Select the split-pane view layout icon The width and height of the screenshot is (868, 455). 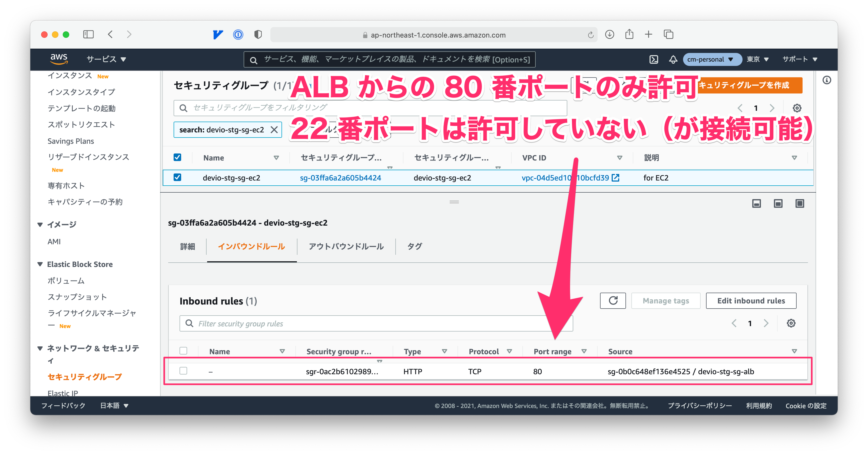[778, 203]
